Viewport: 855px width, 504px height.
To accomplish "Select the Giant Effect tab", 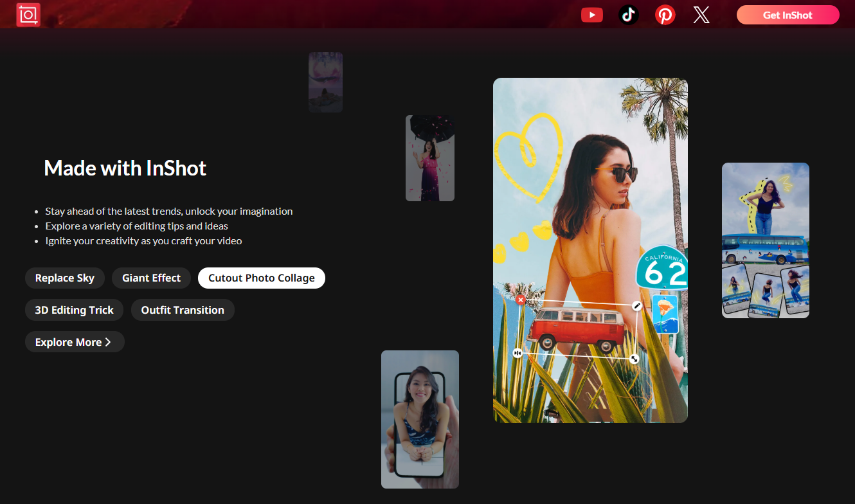I will pyautogui.click(x=152, y=278).
